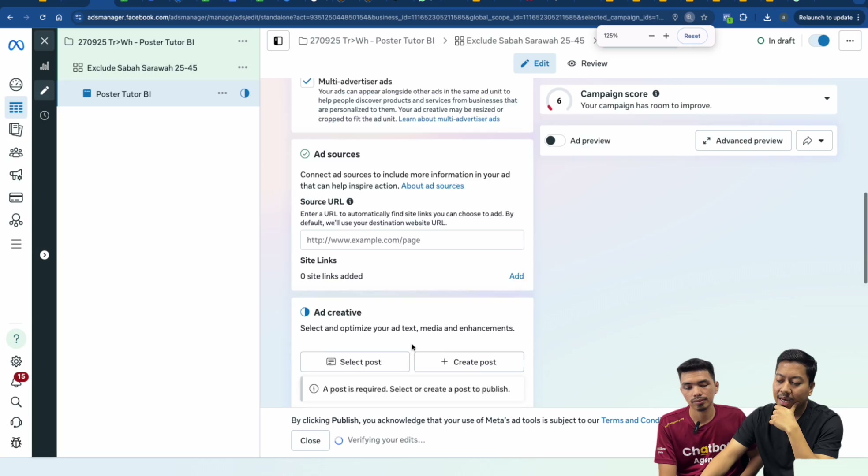The width and height of the screenshot is (868, 476).
Task: Toggle the Ad preview switch
Action: pos(555,141)
